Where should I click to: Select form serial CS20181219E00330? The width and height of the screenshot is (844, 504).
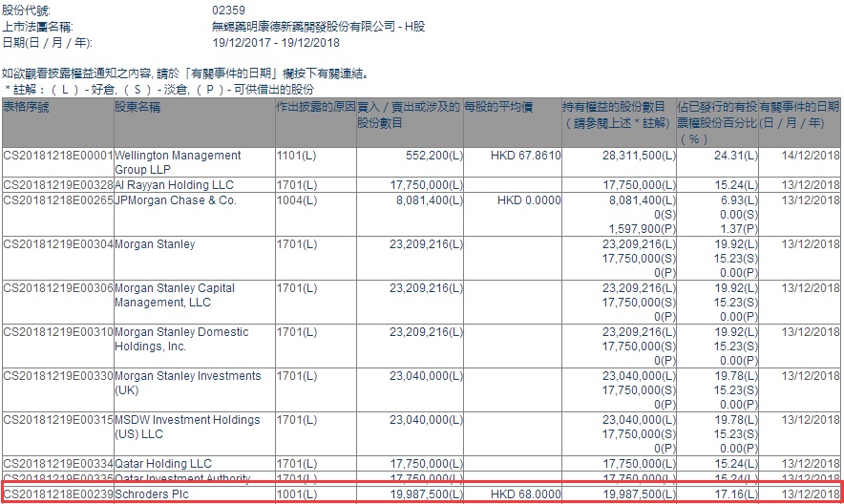click(58, 376)
